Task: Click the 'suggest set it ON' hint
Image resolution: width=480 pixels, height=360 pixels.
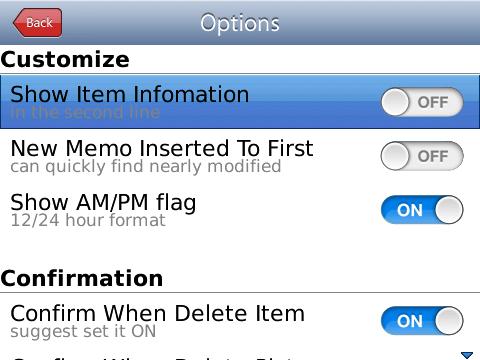Action: pyautogui.click(x=83, y=331)
